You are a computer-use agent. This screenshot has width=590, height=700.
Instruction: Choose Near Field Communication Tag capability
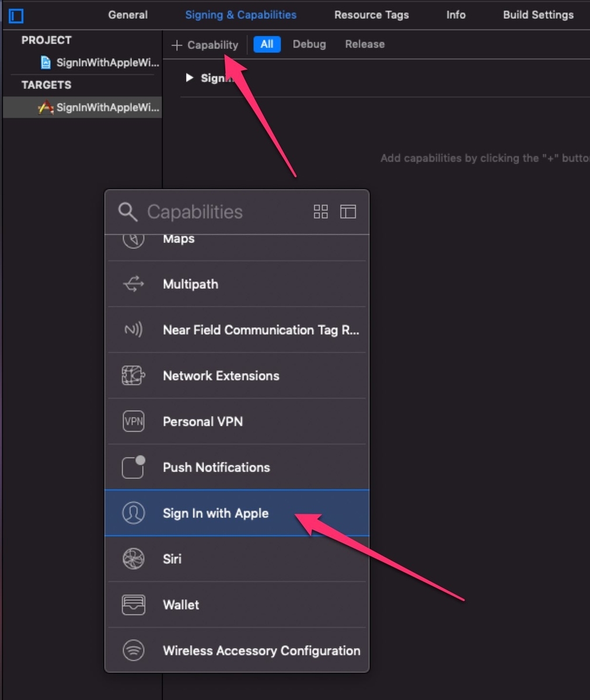pos(237,330)
